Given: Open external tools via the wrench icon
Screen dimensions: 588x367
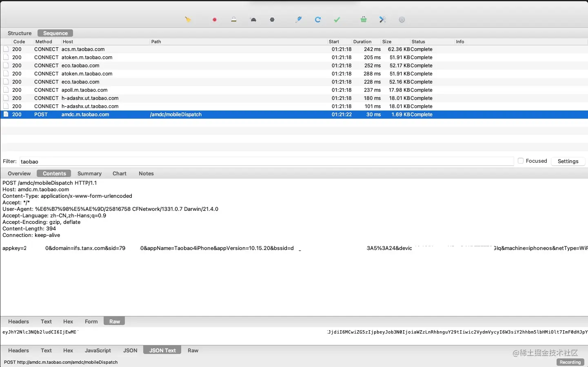Looking at the screenshot, I should click(x=383, y=19).
